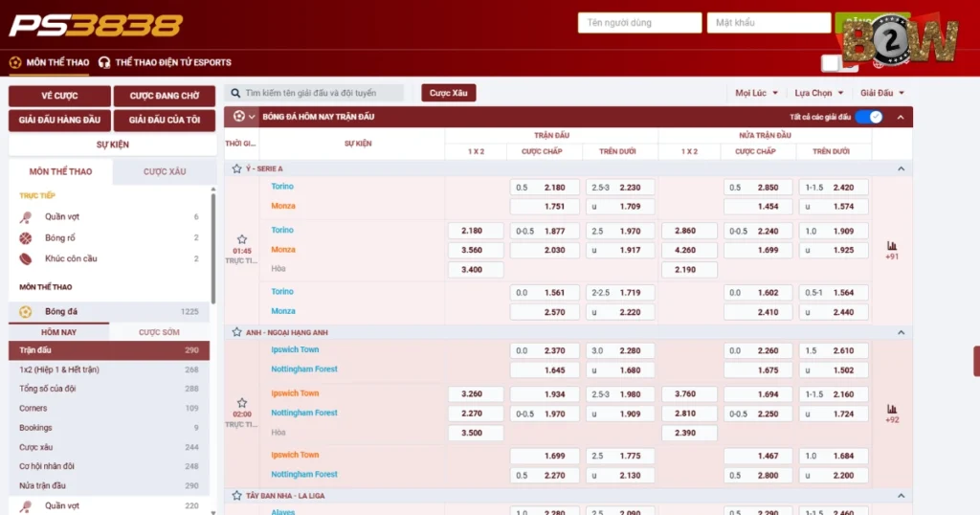The height and width of the screenshot is (515, 980).
Task: Click the league and team search box
Action: [x=315, y=93]
